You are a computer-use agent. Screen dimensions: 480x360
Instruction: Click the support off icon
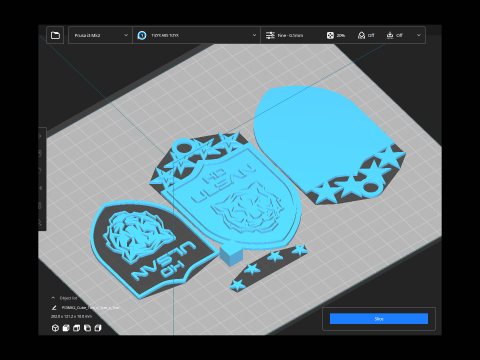(x=361, y=35)
